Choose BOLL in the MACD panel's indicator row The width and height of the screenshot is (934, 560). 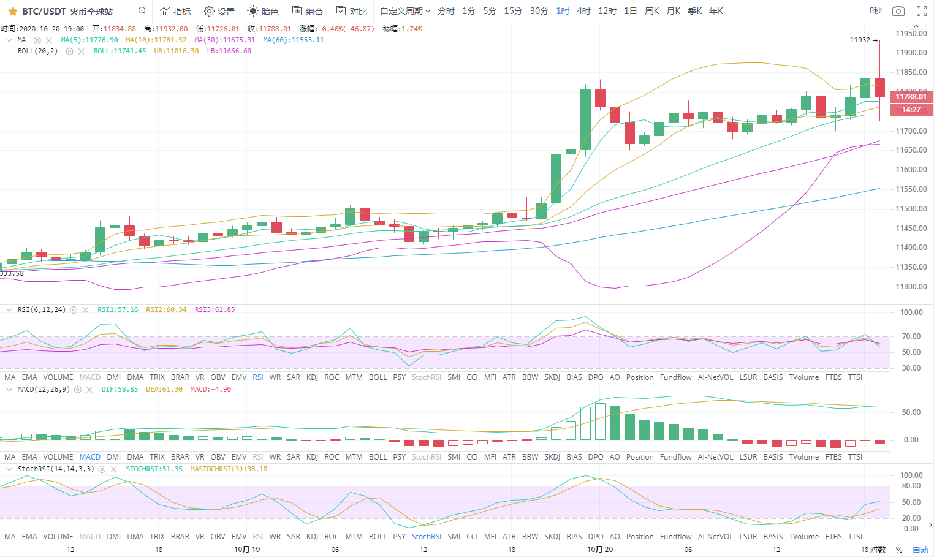(x=378, y=457)
